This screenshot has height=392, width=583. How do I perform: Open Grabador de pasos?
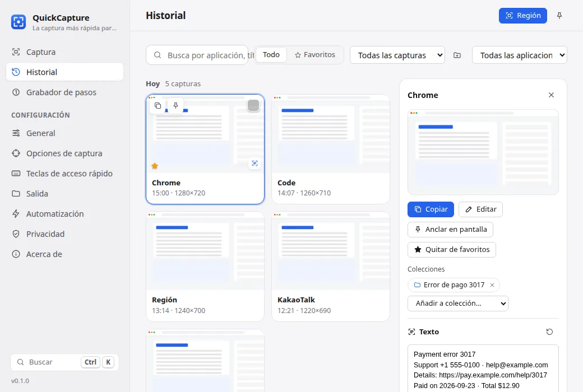click(x=64, y=92)
